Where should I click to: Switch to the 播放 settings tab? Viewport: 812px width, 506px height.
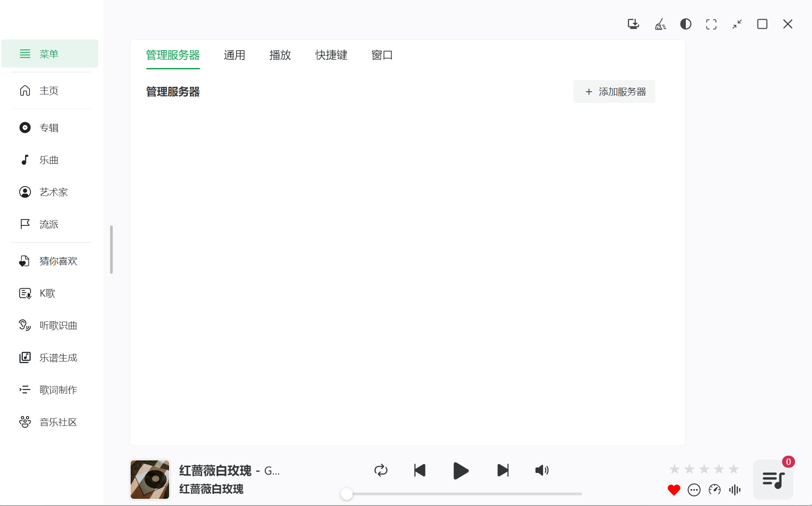coord(280,55)
